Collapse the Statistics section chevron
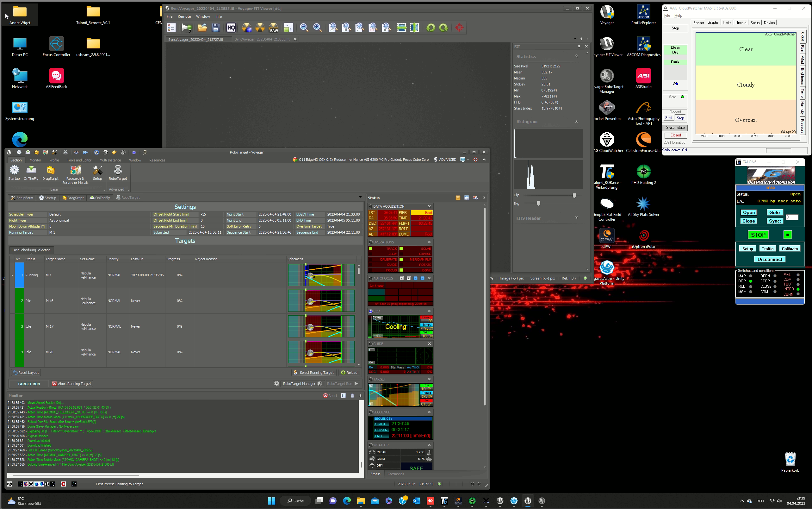The image size is (812, 509). pos(576,56)
